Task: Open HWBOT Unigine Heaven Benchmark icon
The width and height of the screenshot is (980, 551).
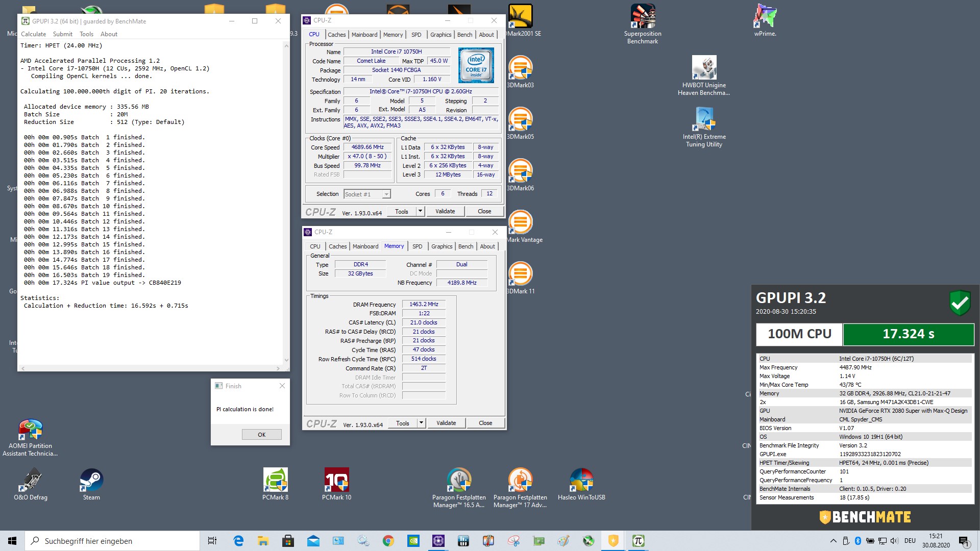Action: pos(704,76)
